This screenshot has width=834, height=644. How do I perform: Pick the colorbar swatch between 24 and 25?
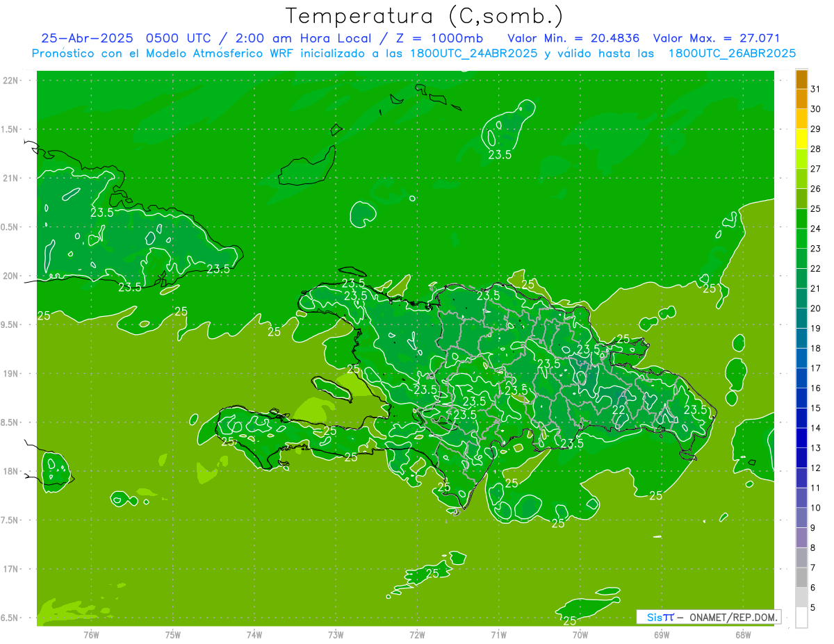[x=801, y=219]
